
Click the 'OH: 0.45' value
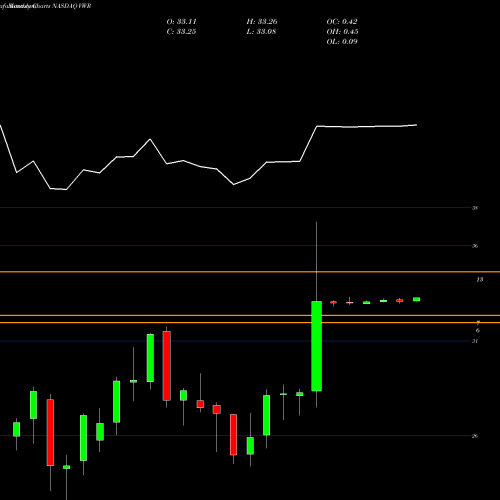[342, 32]
